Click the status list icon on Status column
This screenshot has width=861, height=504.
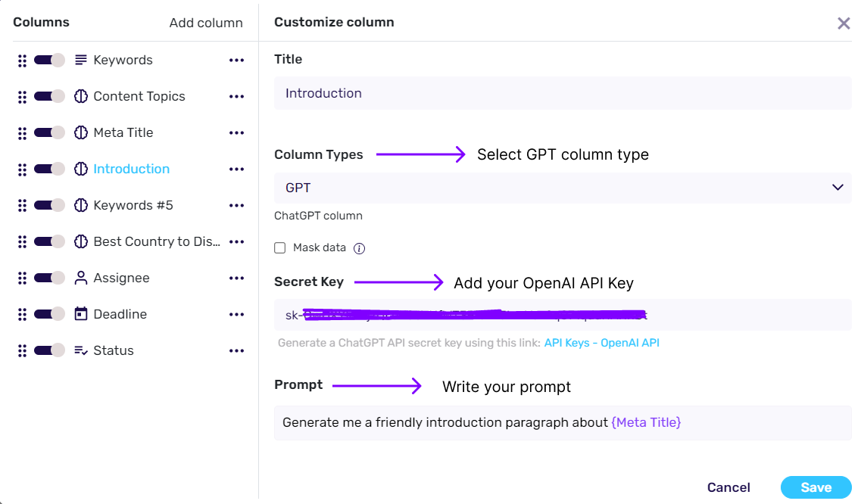(x=80, y=350)
